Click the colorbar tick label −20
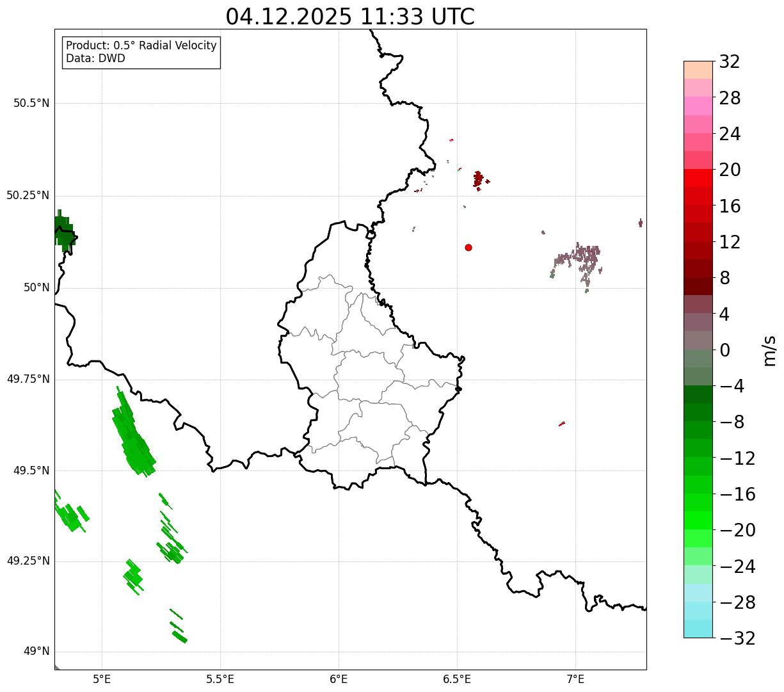Screen dimensions: 784x692 737,530
